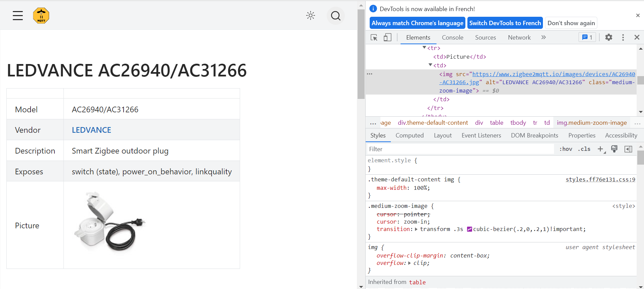Image resolution: width=644 pixels, height=289 pixels.
Task: Activate the inspect element picker tool
Action: (374, 38)
